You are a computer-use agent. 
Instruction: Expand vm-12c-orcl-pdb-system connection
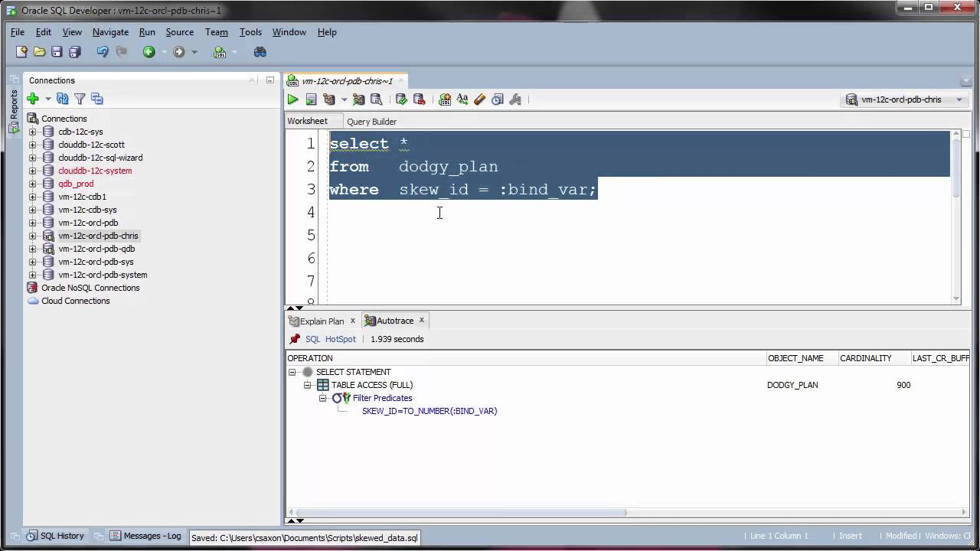point(32,275)
